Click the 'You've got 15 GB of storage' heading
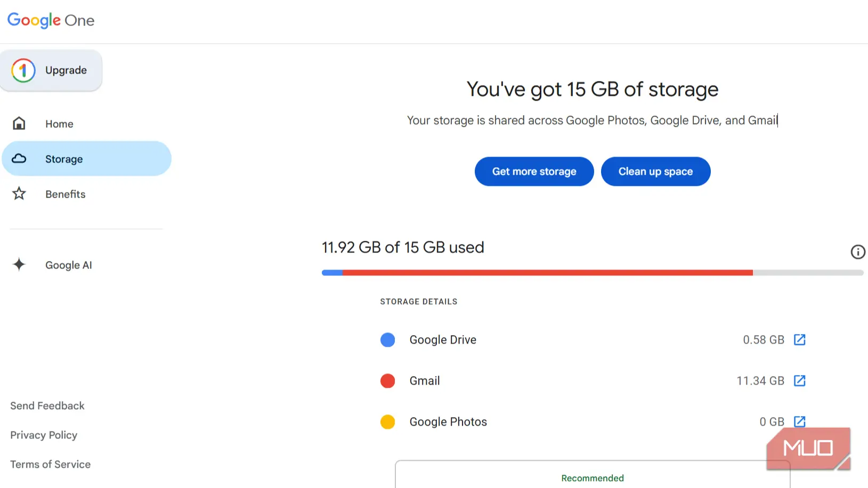Screen dimensions: 868x488 tap(593, 90)
